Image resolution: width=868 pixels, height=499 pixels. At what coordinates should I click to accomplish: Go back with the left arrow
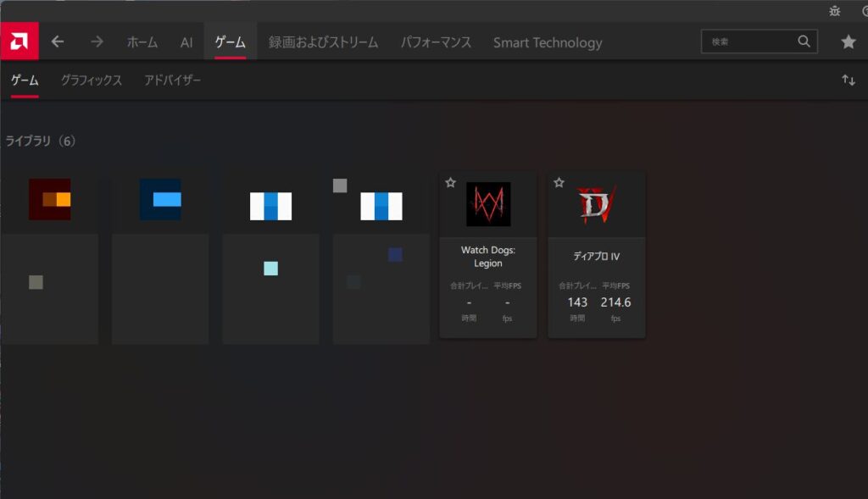(x=58, y=42)
